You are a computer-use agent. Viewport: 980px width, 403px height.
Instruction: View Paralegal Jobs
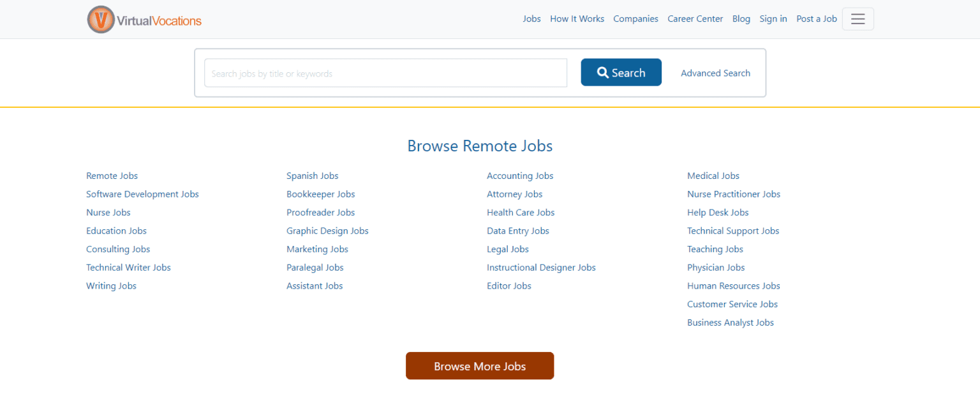(315, 268)
